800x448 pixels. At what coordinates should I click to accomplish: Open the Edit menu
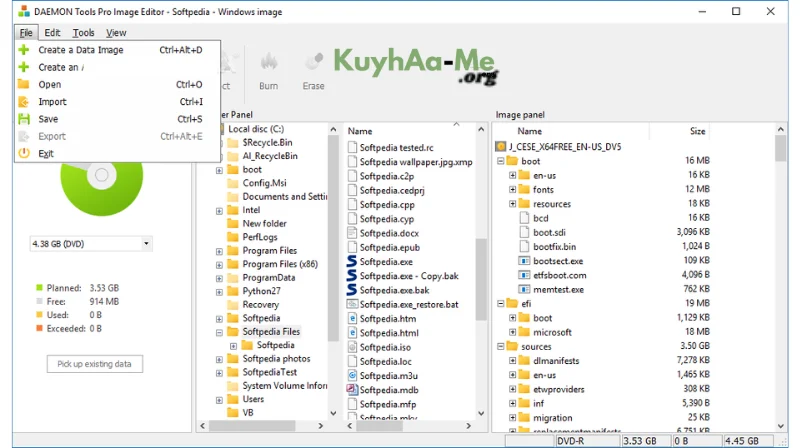tap(52, 33)
